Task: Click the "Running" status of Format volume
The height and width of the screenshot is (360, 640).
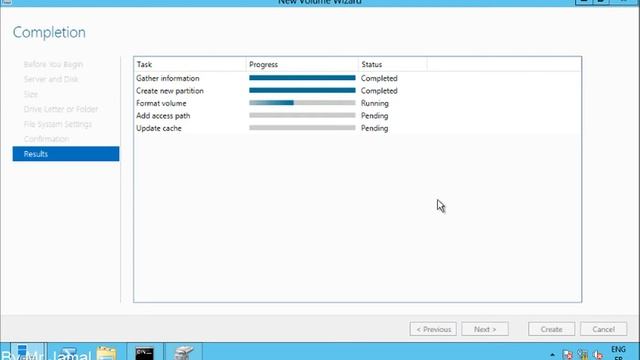Action: point(374,103)
